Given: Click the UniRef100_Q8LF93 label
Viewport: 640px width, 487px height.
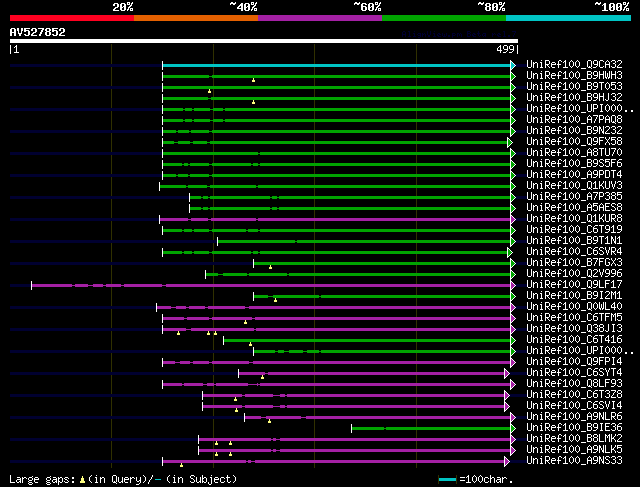Looking at the screenshot, I should [574, 384].
